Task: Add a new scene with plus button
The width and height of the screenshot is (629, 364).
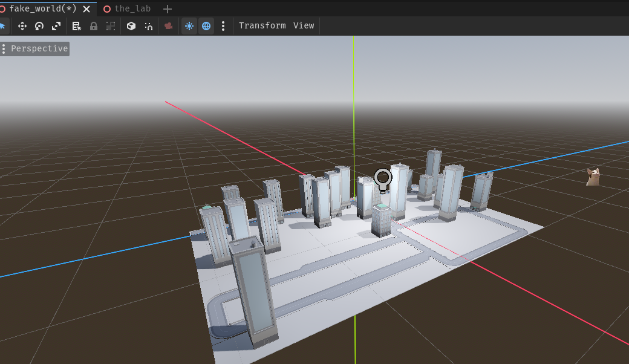Action: [x=168, y=9]
